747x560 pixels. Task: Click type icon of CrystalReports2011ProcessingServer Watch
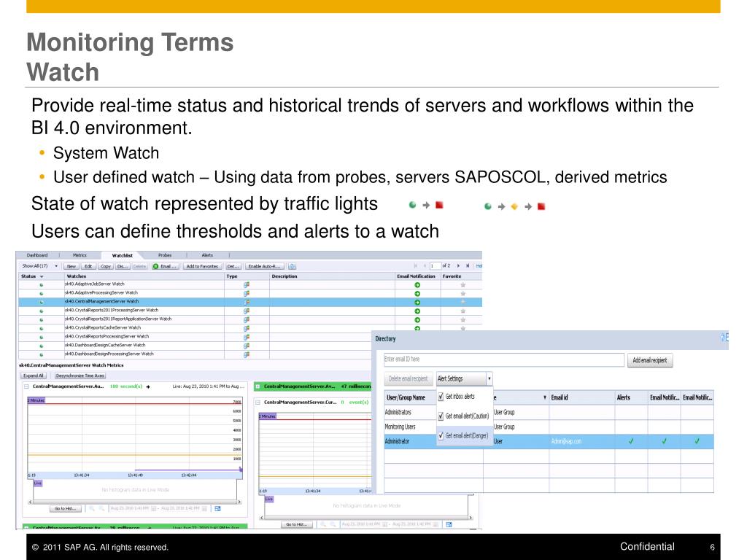[x=247, y=311]
